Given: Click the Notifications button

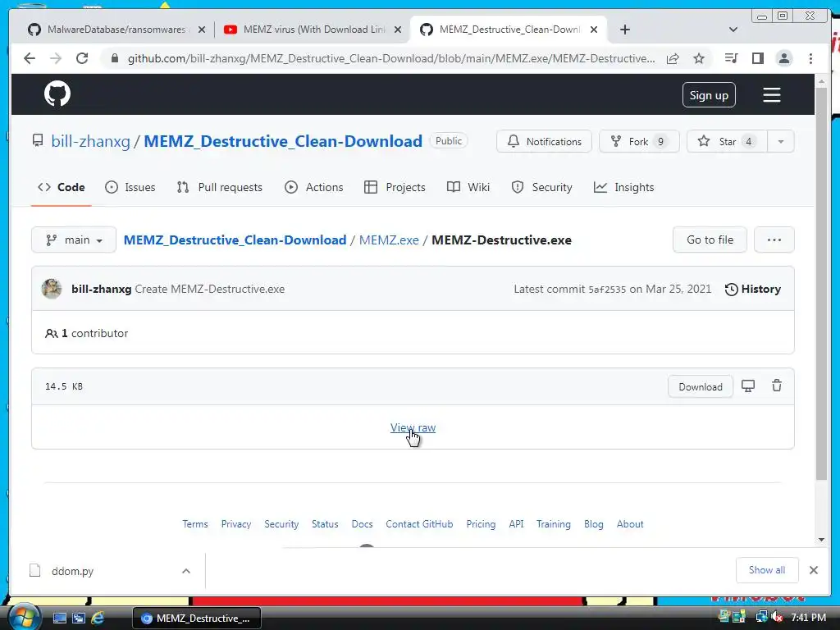Looking at the screenshot, I should (x=545, y=141).
